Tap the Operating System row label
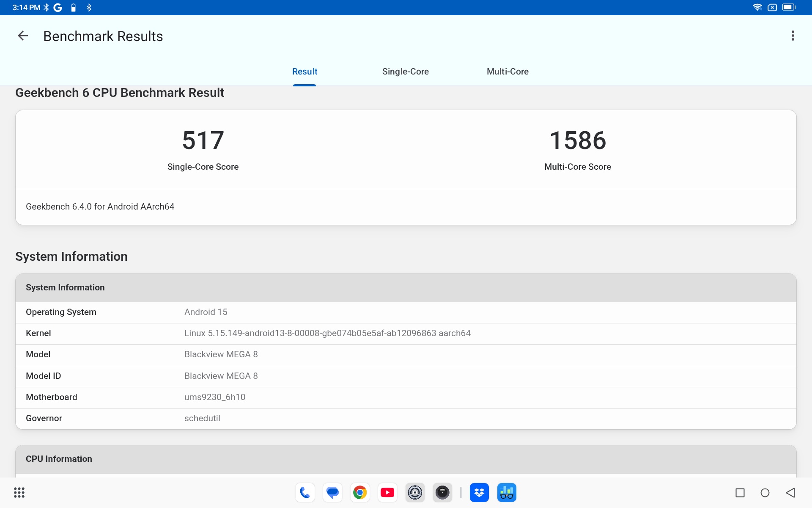Viewport: 812px width, 508px height. 61,312
